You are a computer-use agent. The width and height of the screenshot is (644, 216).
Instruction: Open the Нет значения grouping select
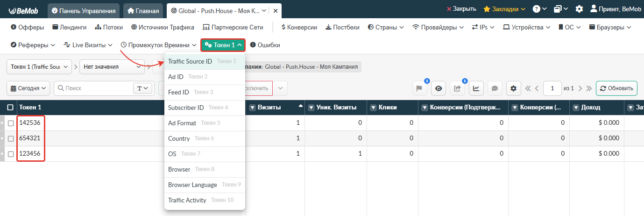pos(112,67)
